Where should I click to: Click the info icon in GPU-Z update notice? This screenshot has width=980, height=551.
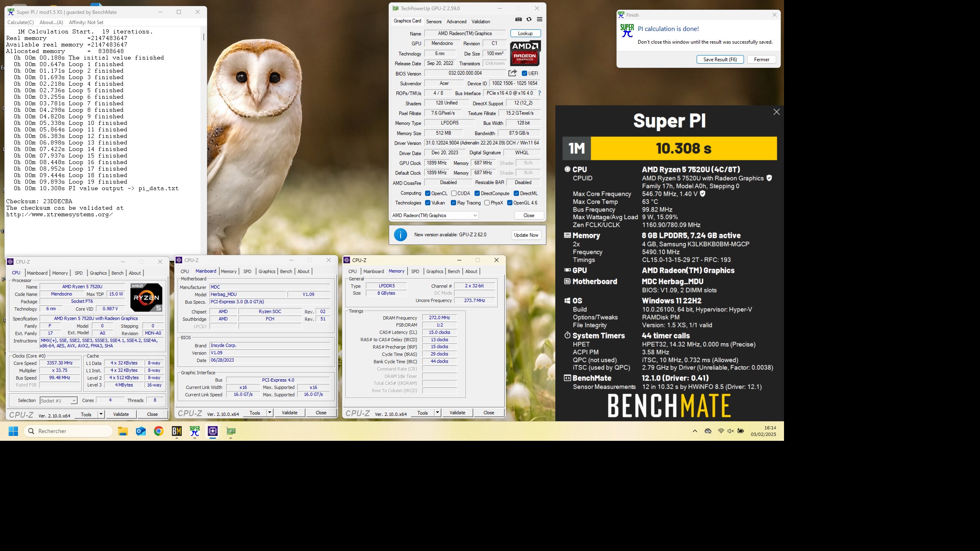pyautogui.click(x=401, y=235)
